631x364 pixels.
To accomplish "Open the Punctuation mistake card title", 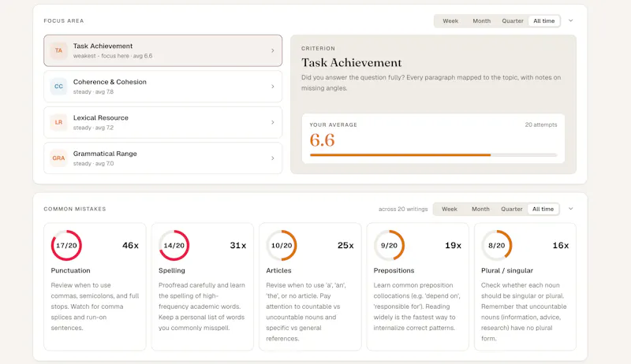I will 70,270.
